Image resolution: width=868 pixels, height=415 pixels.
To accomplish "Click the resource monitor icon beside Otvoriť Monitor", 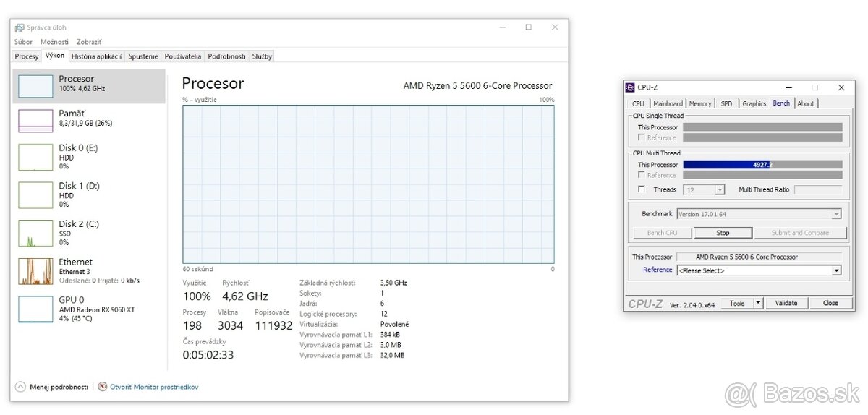I will tap(103, 387).
